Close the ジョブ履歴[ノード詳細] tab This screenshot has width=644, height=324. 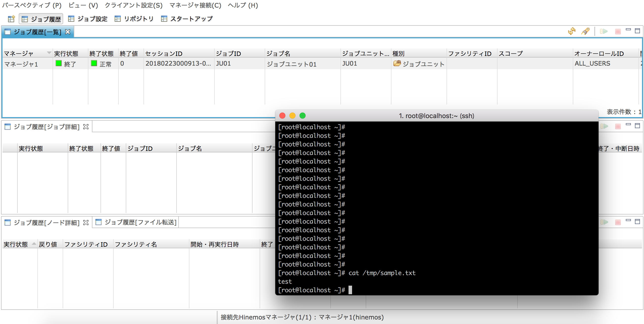tap(86, 223)
